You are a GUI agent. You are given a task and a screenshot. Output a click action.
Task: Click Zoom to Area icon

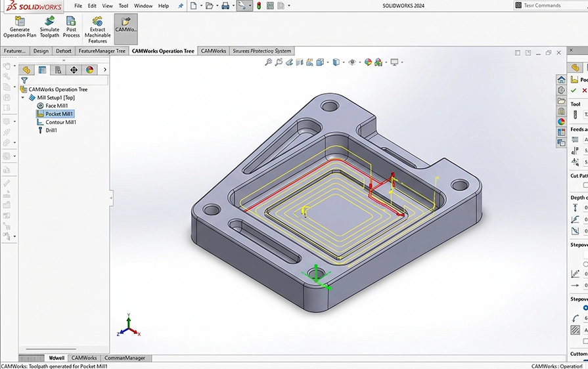[279, 62]
